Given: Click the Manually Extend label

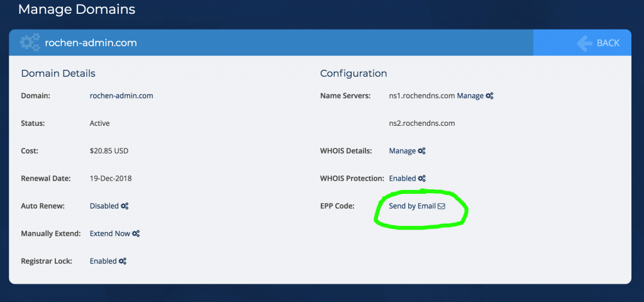Looking at the screenshot, I should (51, 233).
